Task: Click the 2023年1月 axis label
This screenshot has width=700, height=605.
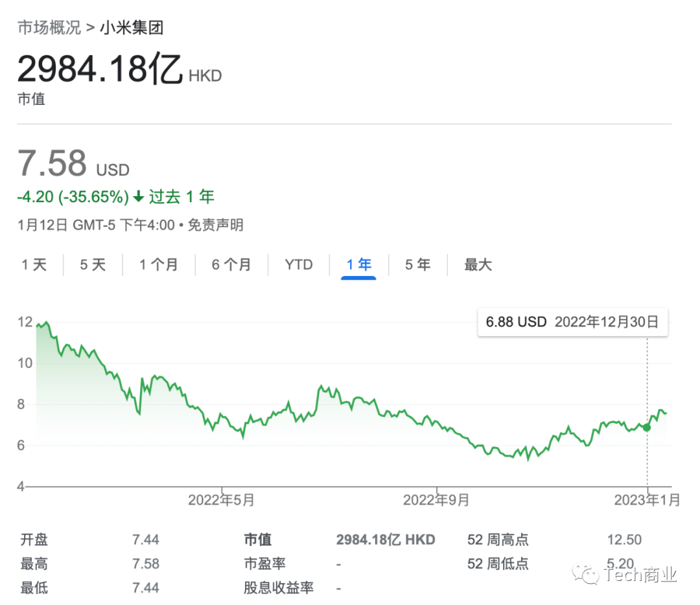Action: pos(646,500)
